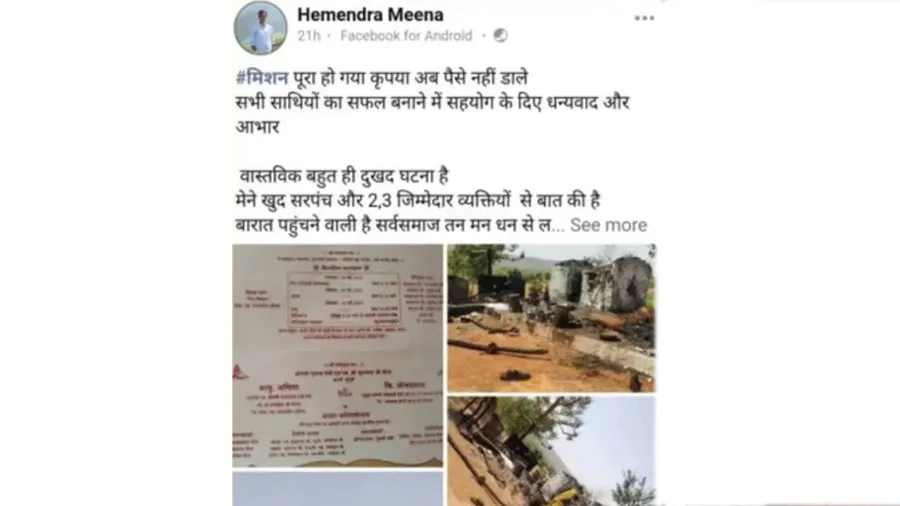The height and width of the screenshot is (506, 900).
Task: Click Hemendra Meena's profile picture
Action: coord(261,28)
